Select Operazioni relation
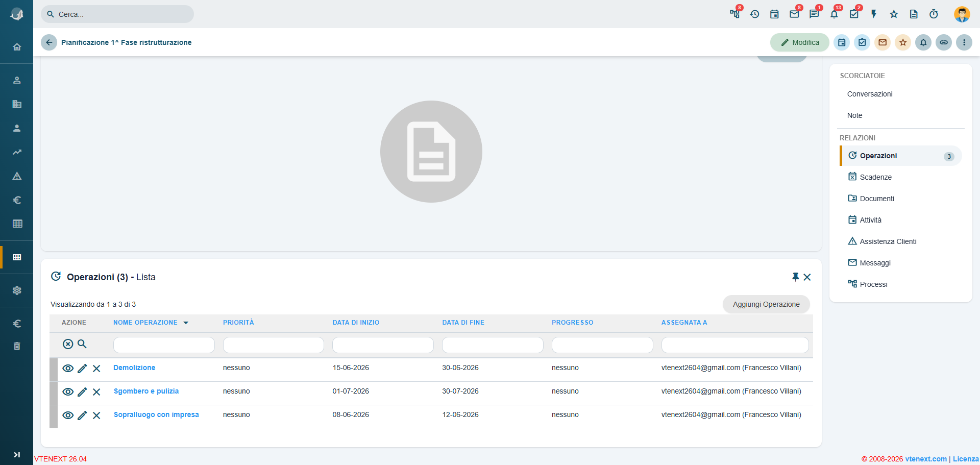 tap(901, 156)
